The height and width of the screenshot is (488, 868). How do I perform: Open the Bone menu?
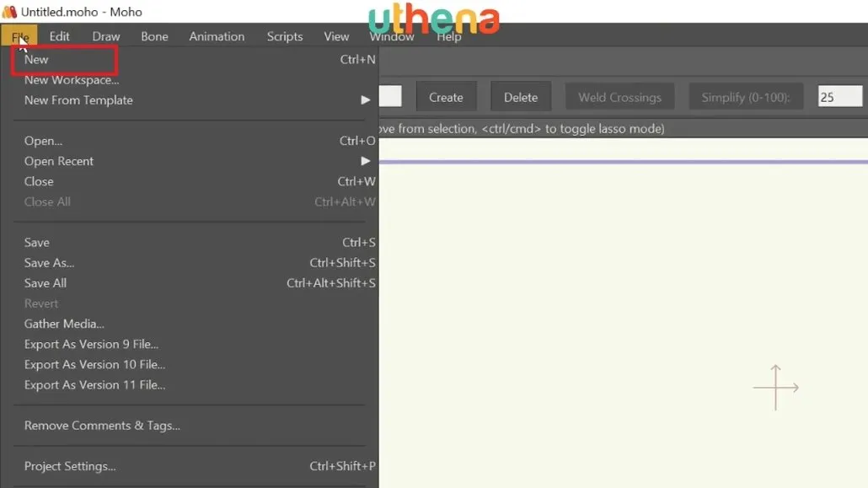154,36
